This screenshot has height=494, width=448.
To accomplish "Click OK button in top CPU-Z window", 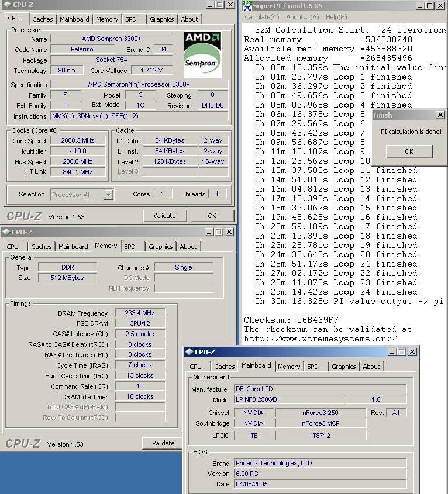I will click(x=212, y=216).
